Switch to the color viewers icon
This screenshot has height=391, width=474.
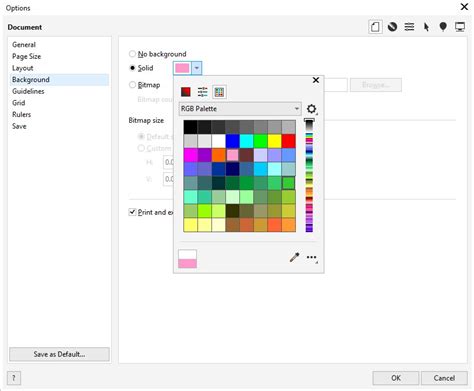tap(186, 92)
